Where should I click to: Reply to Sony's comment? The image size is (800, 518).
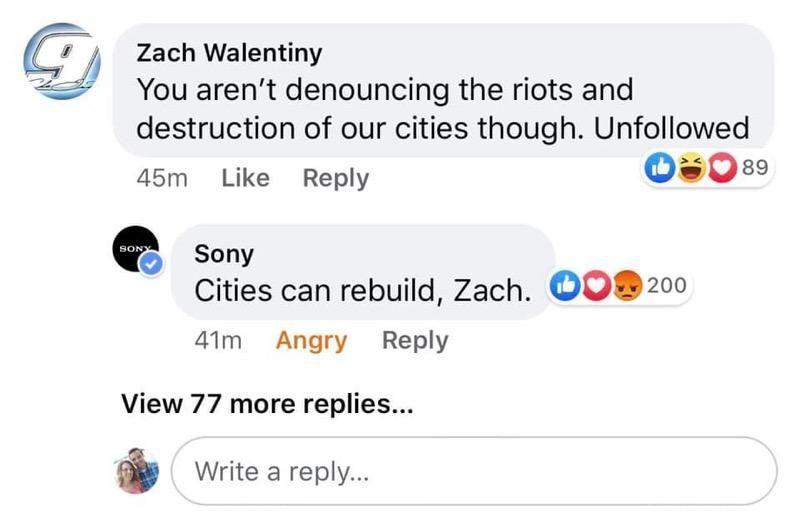pyautogui.click(x=415, y=340)
